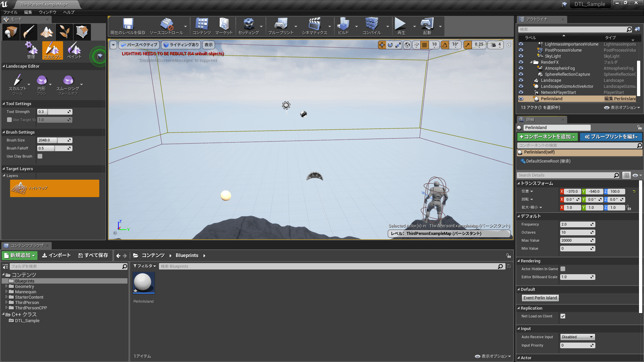Click the Save Current Level toolbar icon
Image resolution: width=644 pixels, height=362 pixels.
[128, 26]
